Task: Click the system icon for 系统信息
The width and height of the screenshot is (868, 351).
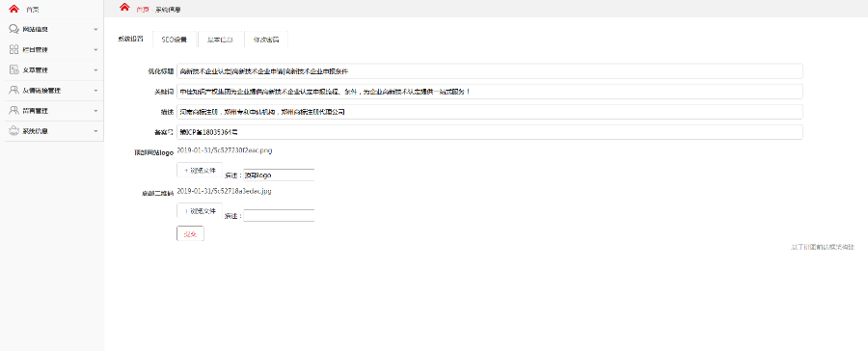Action: (14, 131)
